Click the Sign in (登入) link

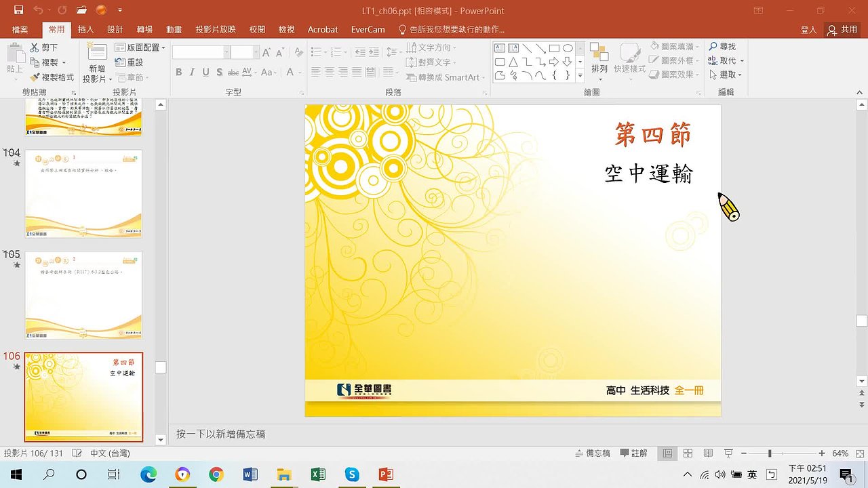pyautogui.click(x=808, y=30)
